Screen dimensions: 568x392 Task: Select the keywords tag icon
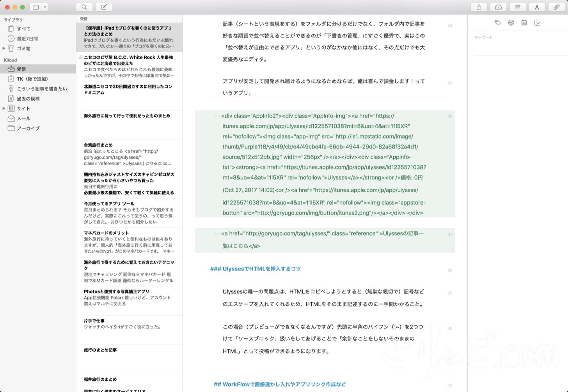point(498,23)
